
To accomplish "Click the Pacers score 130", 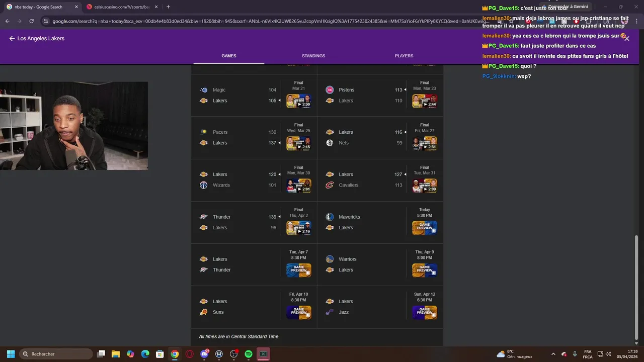I will click(x=272, y=132).
